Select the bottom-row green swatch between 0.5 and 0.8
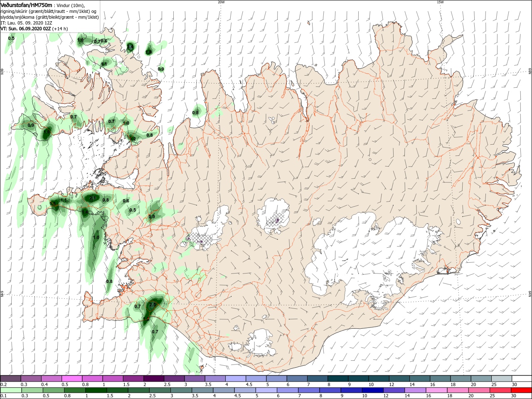Screen dimensions: 532x399 tap(53, 390)
